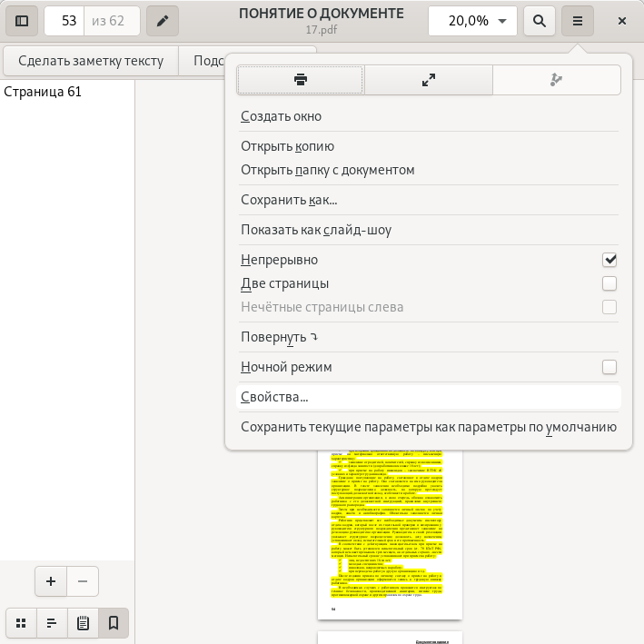Choose Сохранить как... menu item

[x=289, y=200]
